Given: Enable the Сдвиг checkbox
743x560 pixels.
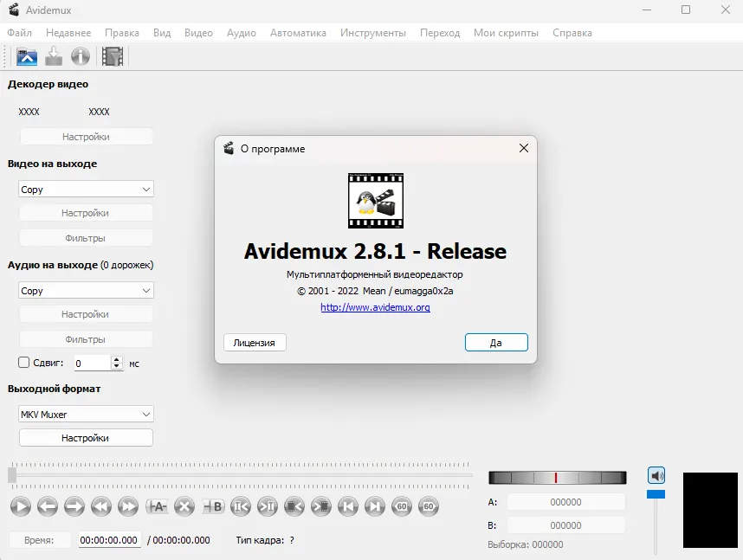Looking at the screenshot, I should (x=24, y=364).
